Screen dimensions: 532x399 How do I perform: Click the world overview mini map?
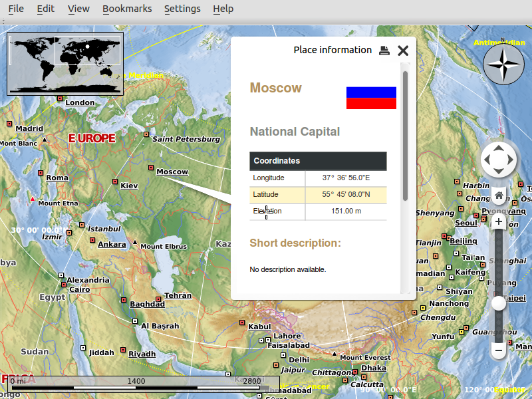point(65,64)
